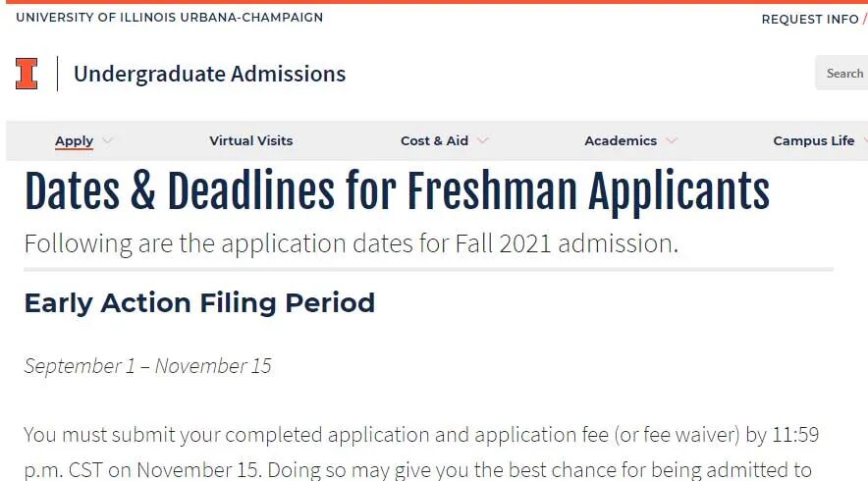868x481 pixels.
Task: Open the Undergraduate Admissions home link
Action: coord(209,74)
